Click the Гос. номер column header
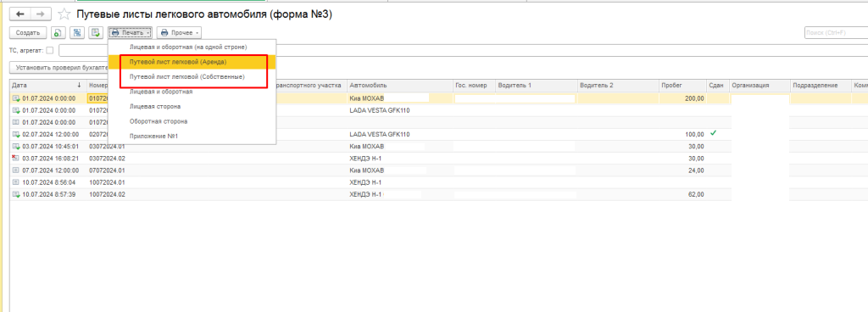This screenshot has width=868, height=312. click(474, 86)
